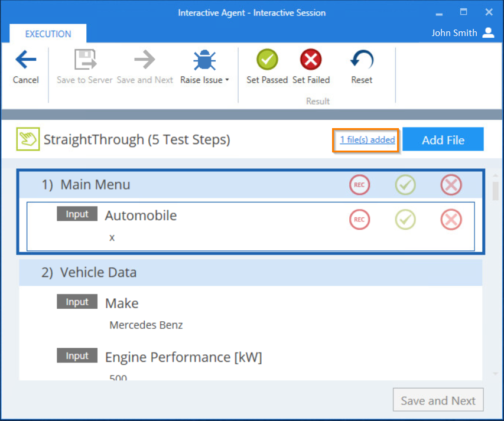The image size is (504, 421).
Task: Click the Reset undo arrow icon
Action: pyautogui.click(x=362, y=60)
